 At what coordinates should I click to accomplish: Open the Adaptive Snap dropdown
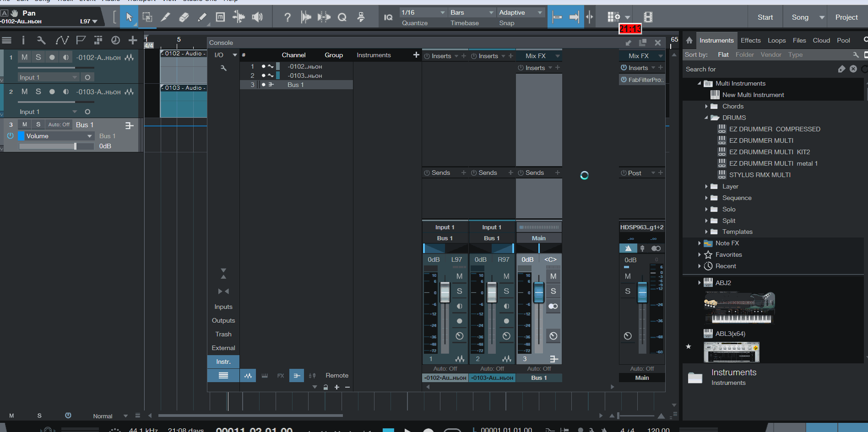pos(521,12)
